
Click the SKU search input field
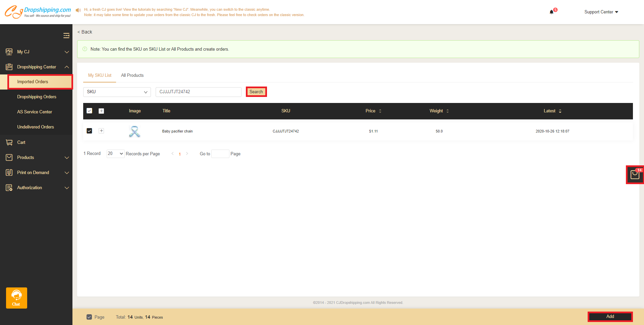[x=199, y=92]
